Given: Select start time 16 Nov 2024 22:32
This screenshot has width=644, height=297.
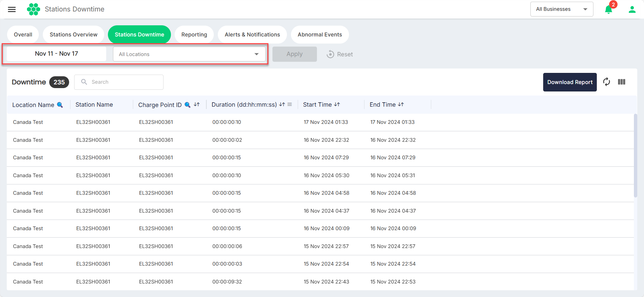Looking at the screenshot, I should point(326,140).
